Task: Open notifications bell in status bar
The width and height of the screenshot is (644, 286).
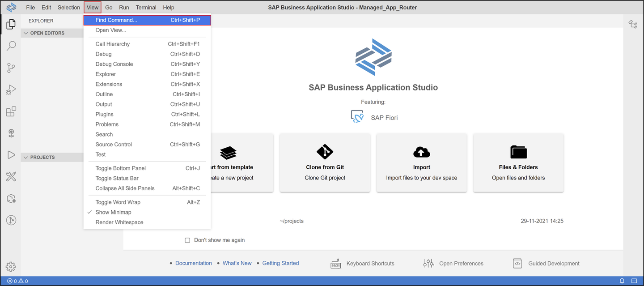Action: 622,281
